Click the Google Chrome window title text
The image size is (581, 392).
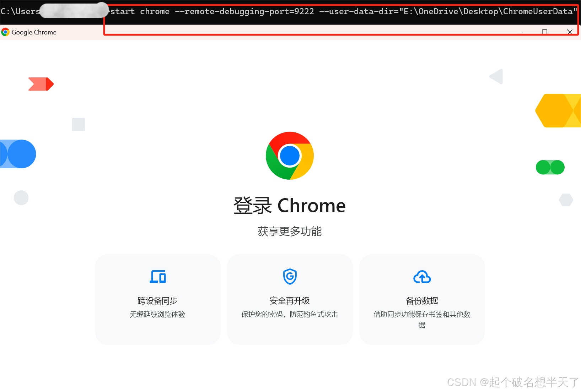click(34, 32)
